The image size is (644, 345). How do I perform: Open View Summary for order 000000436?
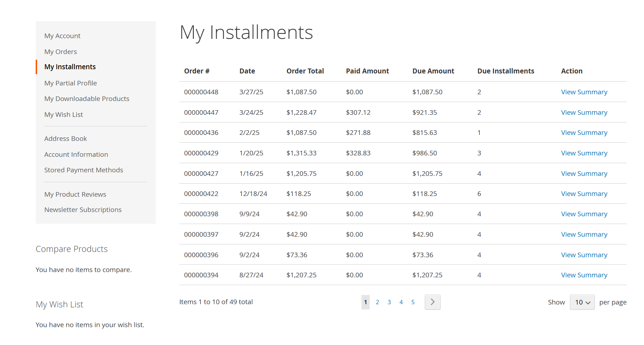point(584,132)
